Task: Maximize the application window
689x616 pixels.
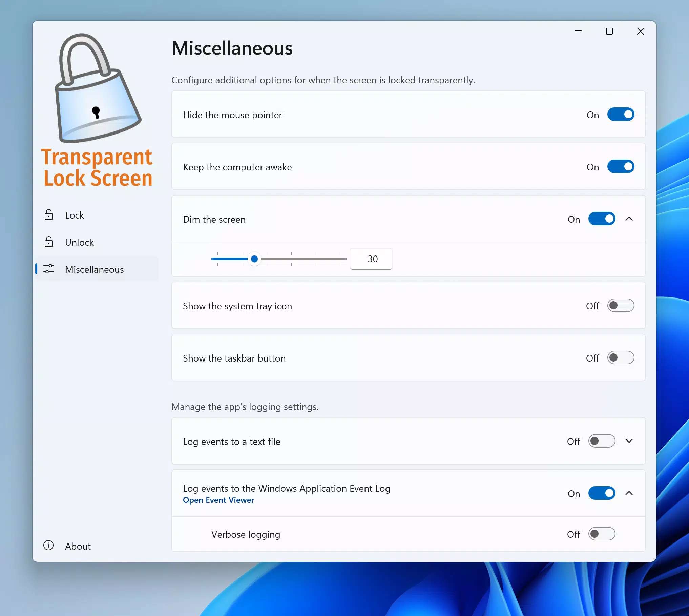Action: pyautogui.click(x=609, y=31)
